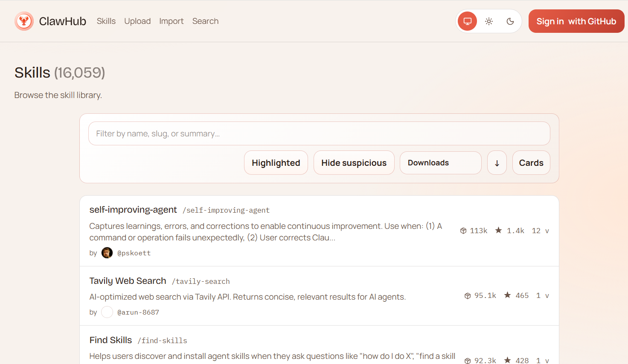628x364 pixels.
Task: Open Search in top navigation
Action: [205, 21]
